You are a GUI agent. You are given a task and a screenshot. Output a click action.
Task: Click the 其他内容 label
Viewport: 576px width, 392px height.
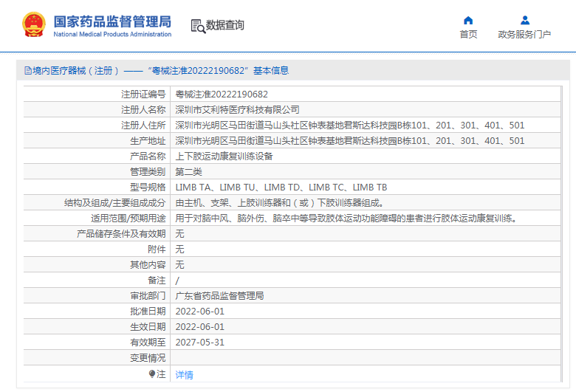[148, 264]
